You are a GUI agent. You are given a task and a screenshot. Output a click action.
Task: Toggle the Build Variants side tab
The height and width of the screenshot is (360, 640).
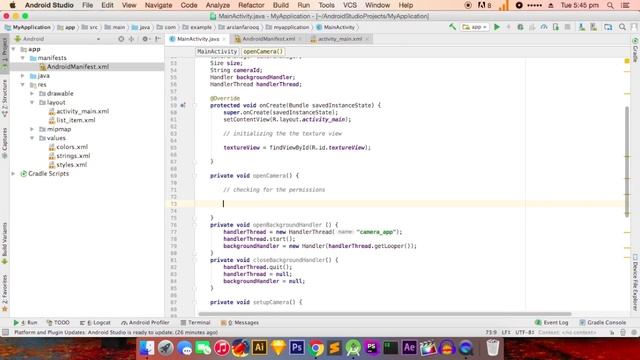click(4, 244)
